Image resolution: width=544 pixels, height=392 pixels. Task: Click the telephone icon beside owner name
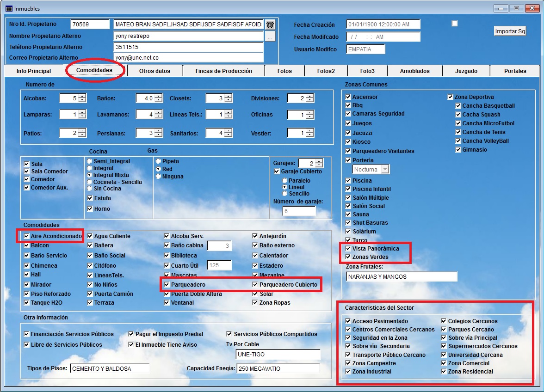pyautogui.click(x=270, y=24)
